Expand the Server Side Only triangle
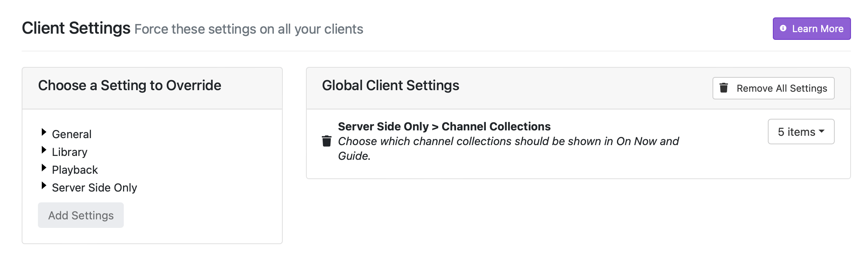The width and height of the screenshot is (868, 260). click(44, 186)
